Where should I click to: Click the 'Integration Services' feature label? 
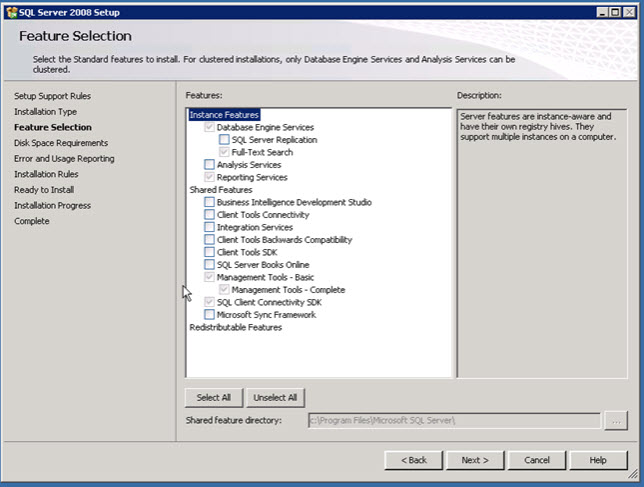click(x=255, y=227)
